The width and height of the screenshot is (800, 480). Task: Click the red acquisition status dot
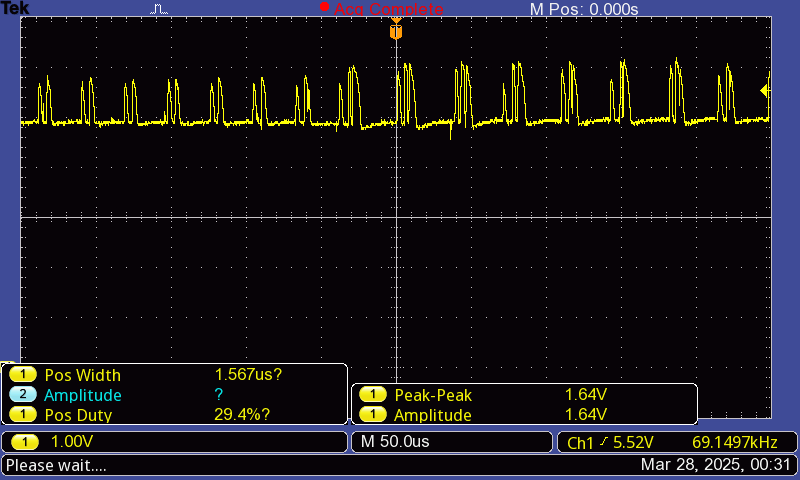pos(324,7)
